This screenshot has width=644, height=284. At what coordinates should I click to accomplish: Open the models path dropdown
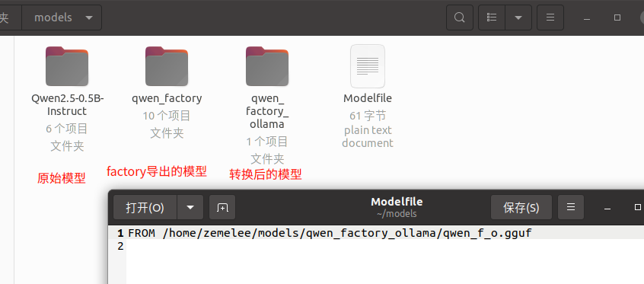[62, 18]
